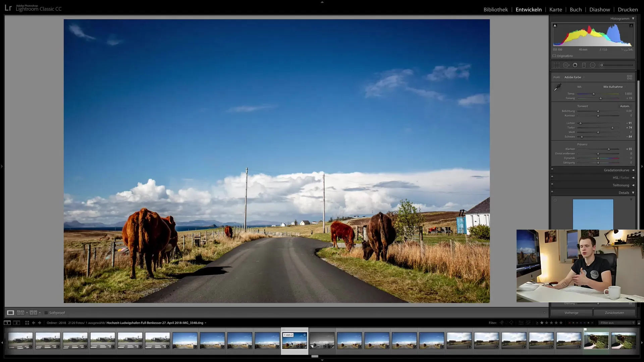Toggle the Teiltonung panel on/off switch

pyautogui.click(x=552, y=184)
